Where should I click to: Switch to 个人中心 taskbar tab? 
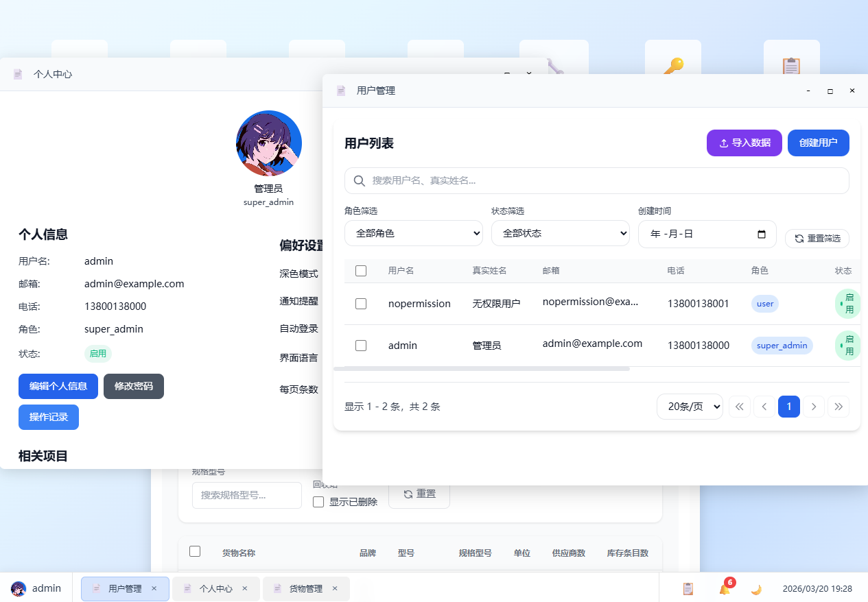coord(215,588)
